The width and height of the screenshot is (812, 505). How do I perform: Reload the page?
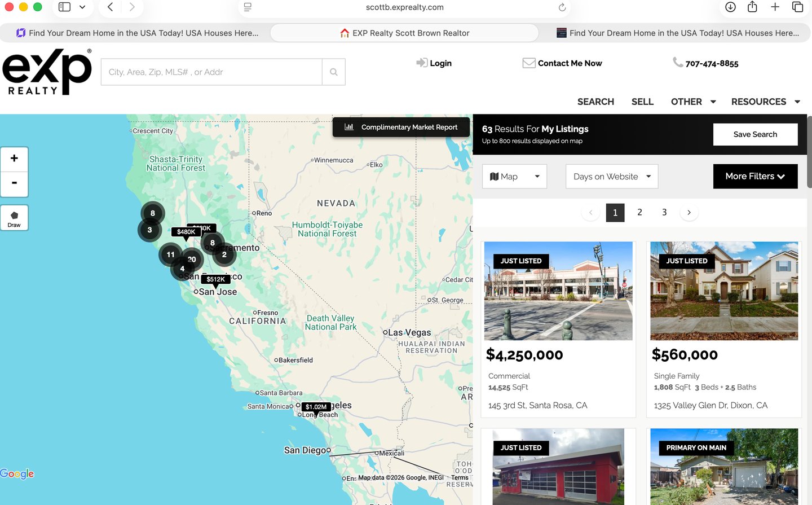tap(562, 7)
